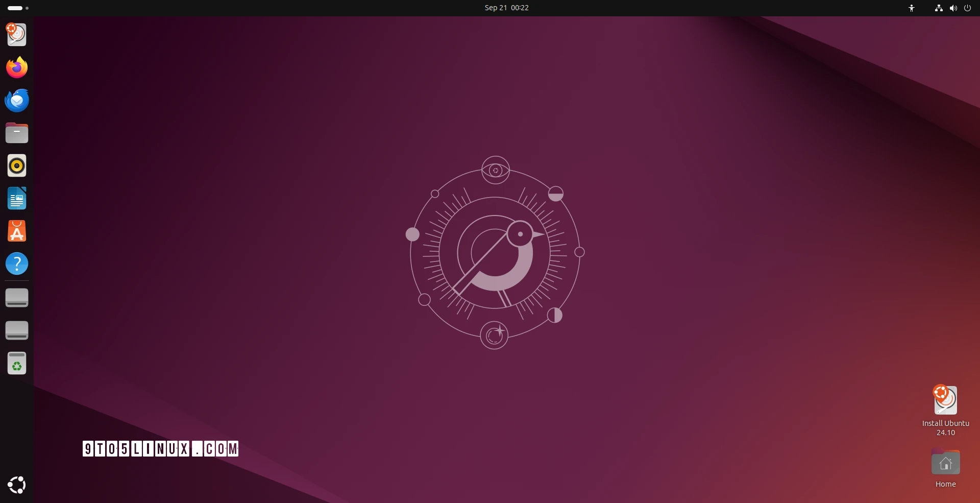Image resolution: width=980 pixels, height=503 pixels.
Task: Select the Home folder desktop icon
Action: [945, 463]
